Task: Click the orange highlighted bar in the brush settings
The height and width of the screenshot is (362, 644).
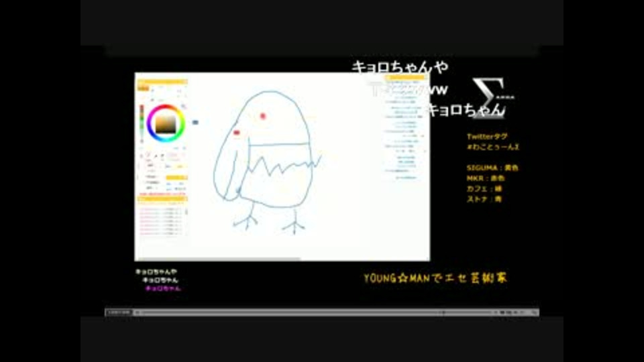Action: 176,177
